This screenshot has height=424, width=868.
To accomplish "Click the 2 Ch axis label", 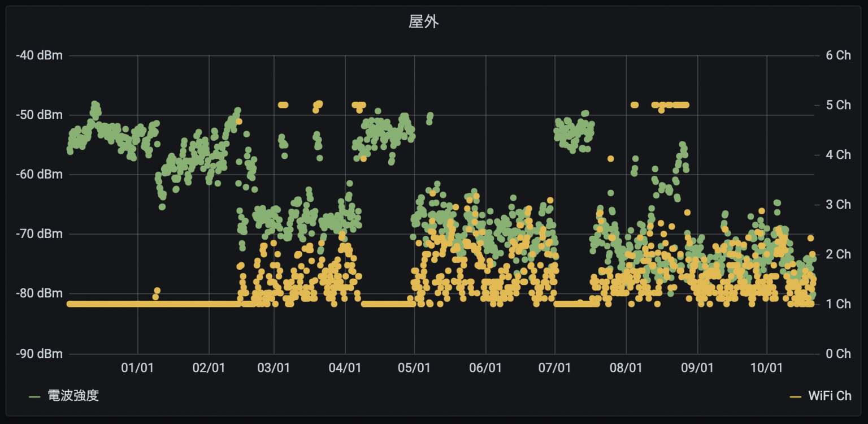I will click(838, 254).
